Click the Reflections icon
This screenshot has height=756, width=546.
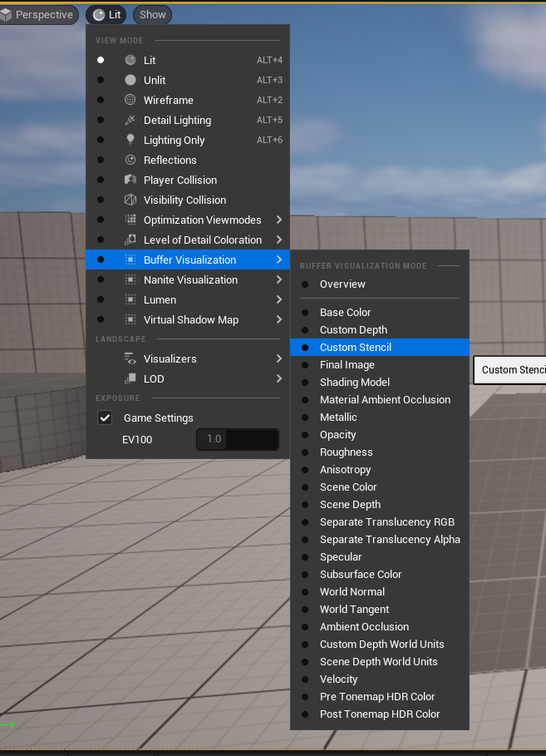pyautogui.click(x=130, y=160)
